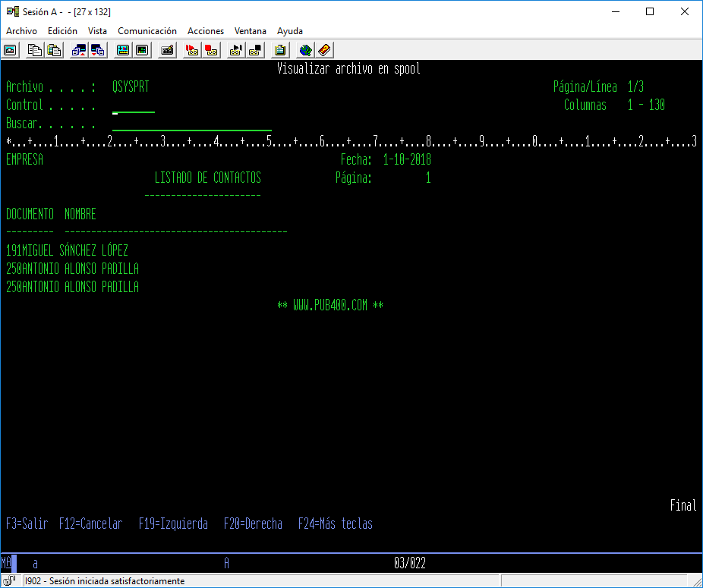703x588 pixels.
Task: Play the recorded macro
Action: coord(236,50)
